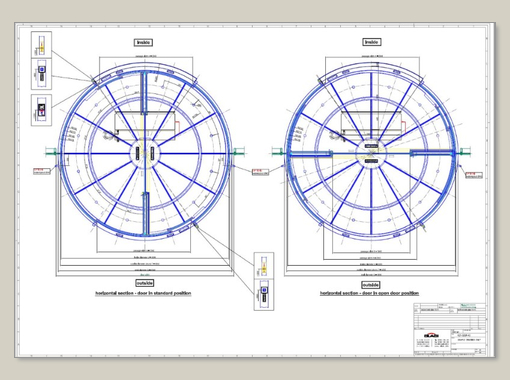Click the company logo in the title block
The height and width of the screenshot is (380, 510).
431,335
